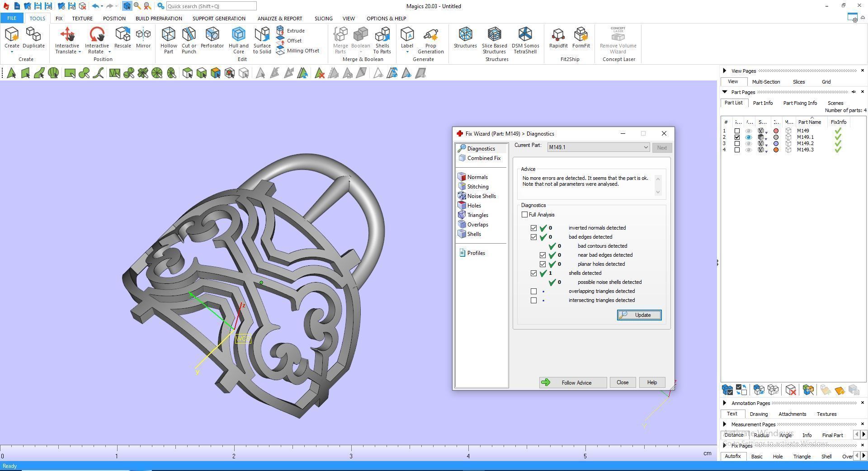Open DSM Somos TetraShell
868x471 pixels.
(x=525, y=40)
